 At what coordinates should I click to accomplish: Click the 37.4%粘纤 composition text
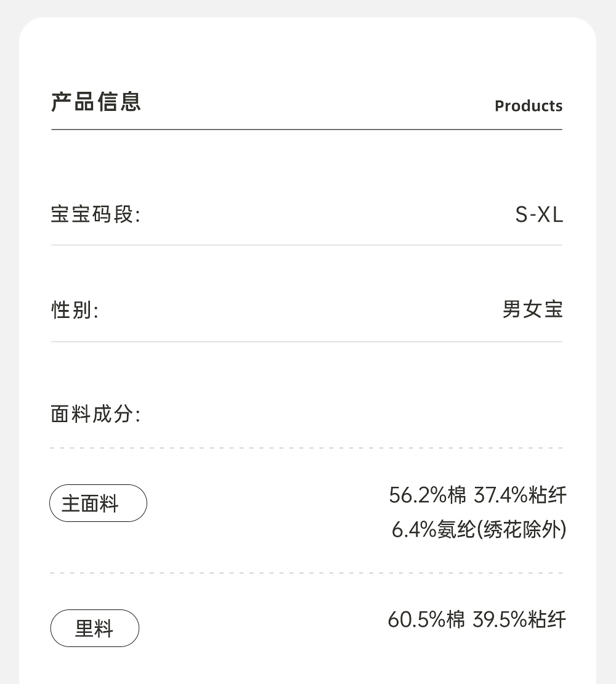pos(520,495)
